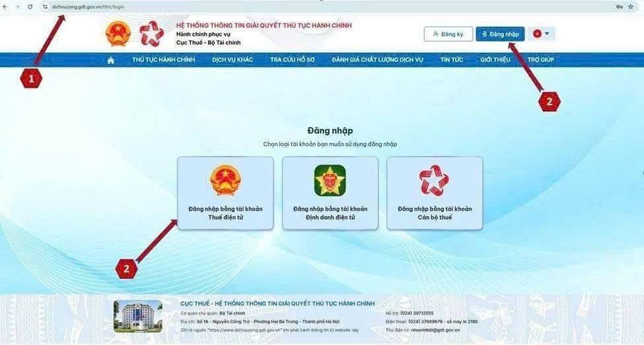
Task: Expand the language flag dropdown
Action: pos(542,34)
